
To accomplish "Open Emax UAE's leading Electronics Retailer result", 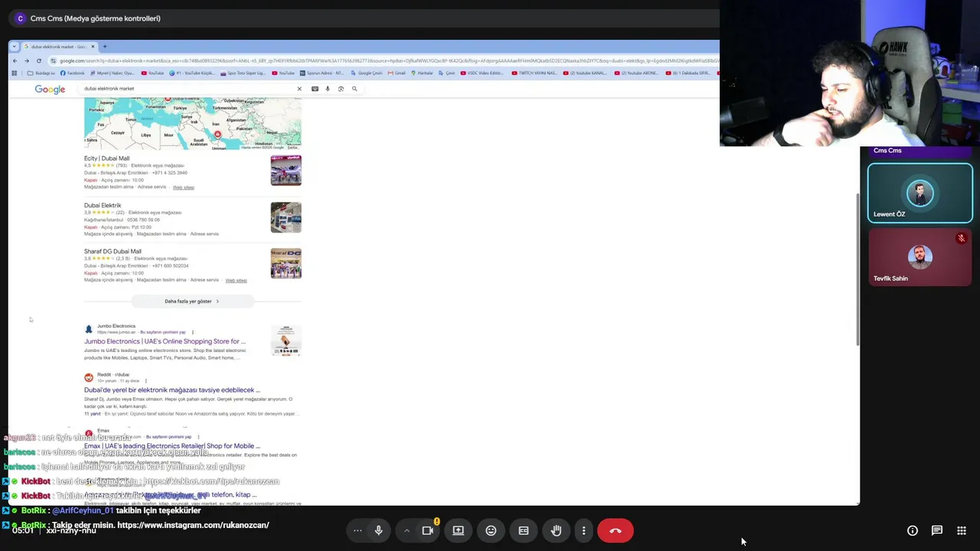I will (x=172, y=446).
